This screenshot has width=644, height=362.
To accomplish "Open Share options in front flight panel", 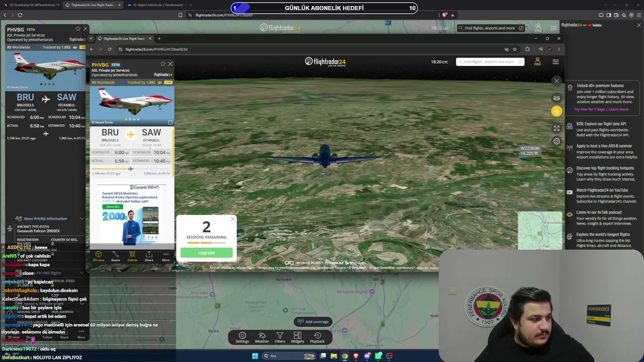I will [149, 256].
